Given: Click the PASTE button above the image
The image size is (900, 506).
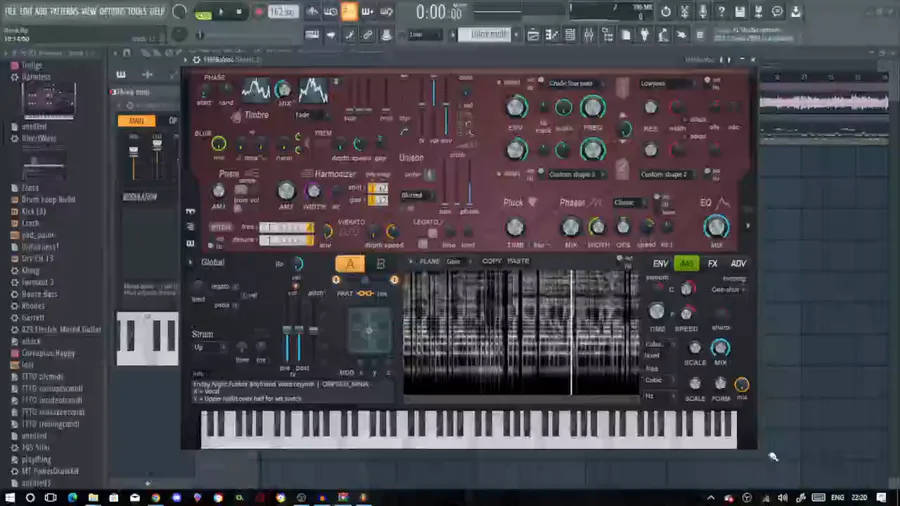Looking at the screenshot, I should coord(518,261).
